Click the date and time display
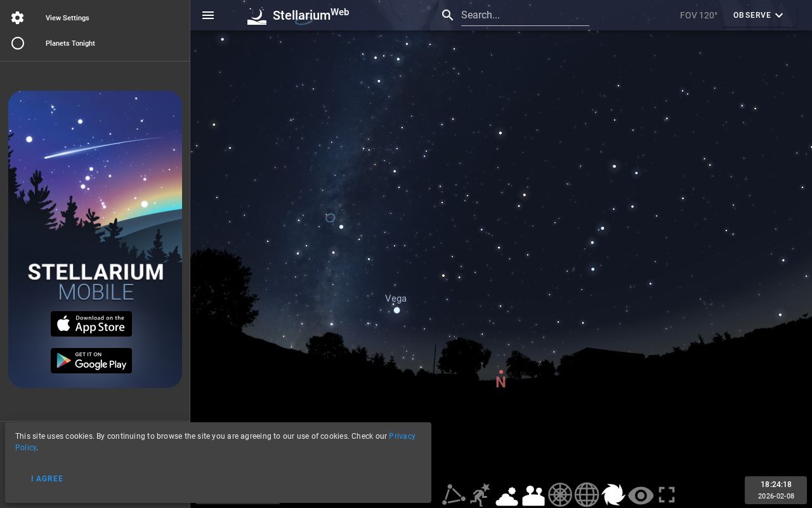The width and height of the screenshot is (812, 508). point(776,490)
